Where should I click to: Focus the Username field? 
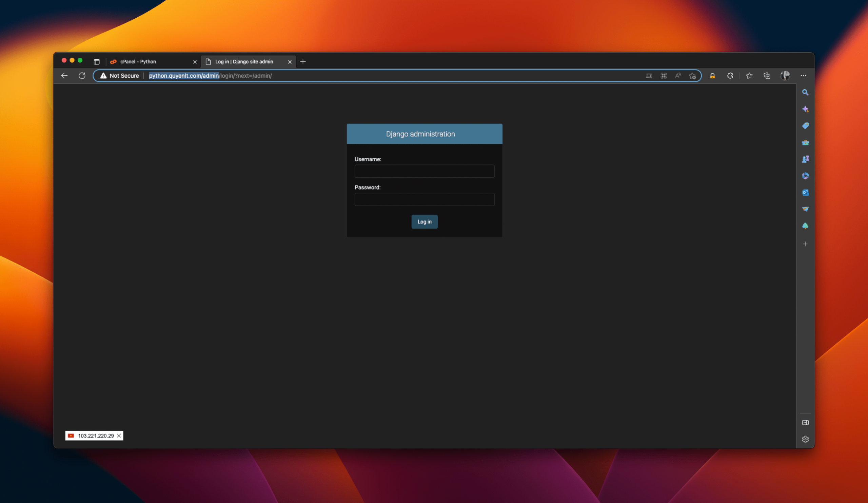(x=425, y=171)
